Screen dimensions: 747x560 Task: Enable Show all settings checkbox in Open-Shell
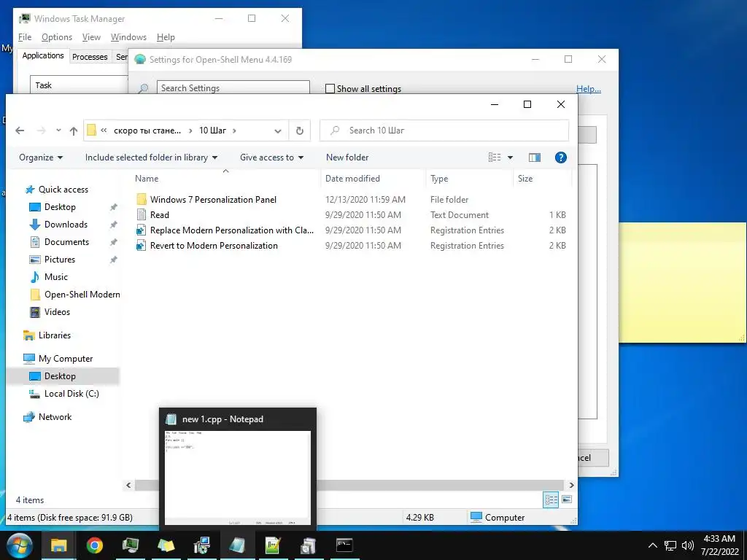point(330,88)
